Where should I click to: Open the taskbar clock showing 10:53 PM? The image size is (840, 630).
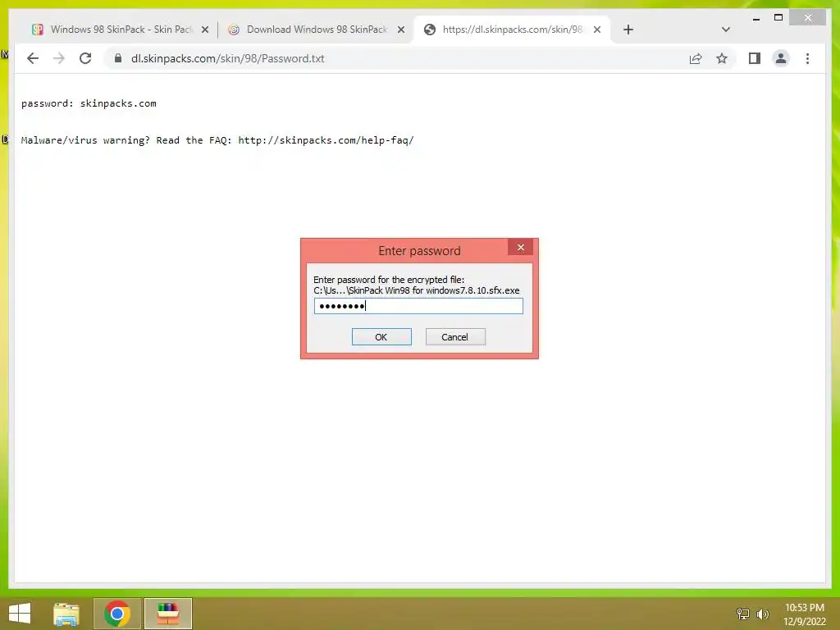coord(805,614)
